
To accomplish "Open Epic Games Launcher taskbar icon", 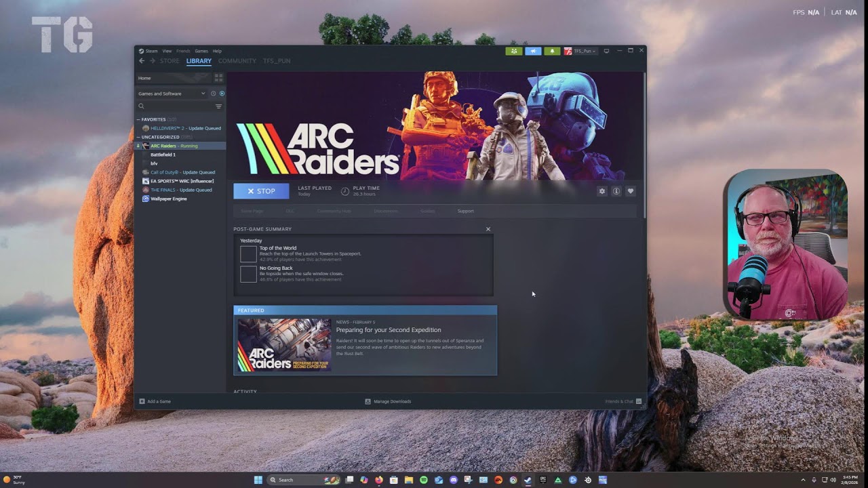I will coord(543,480).
